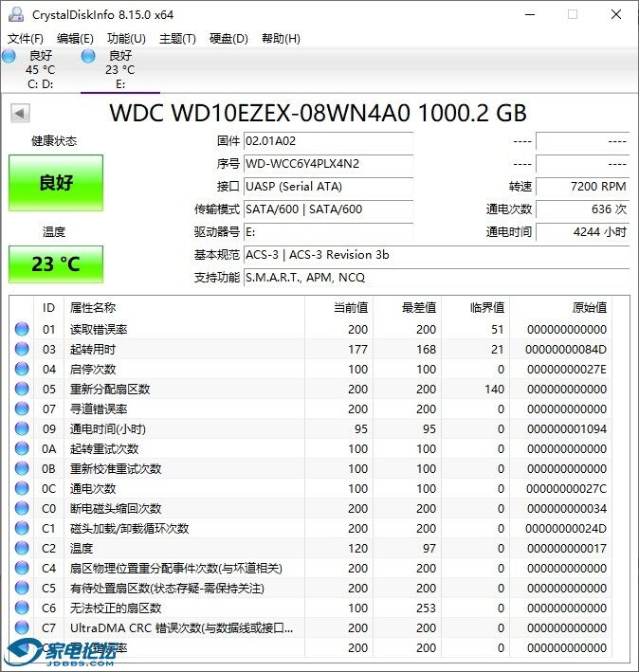This screenshot has width=639, height=672.
Task: Select the 重新校准重试次数 attribute row
Action: 311,468
